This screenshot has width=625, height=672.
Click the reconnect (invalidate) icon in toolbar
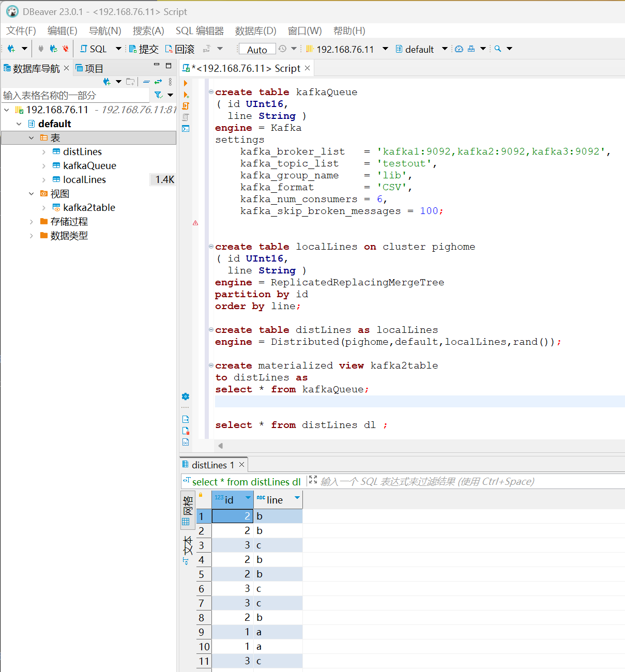click(53, 49)
